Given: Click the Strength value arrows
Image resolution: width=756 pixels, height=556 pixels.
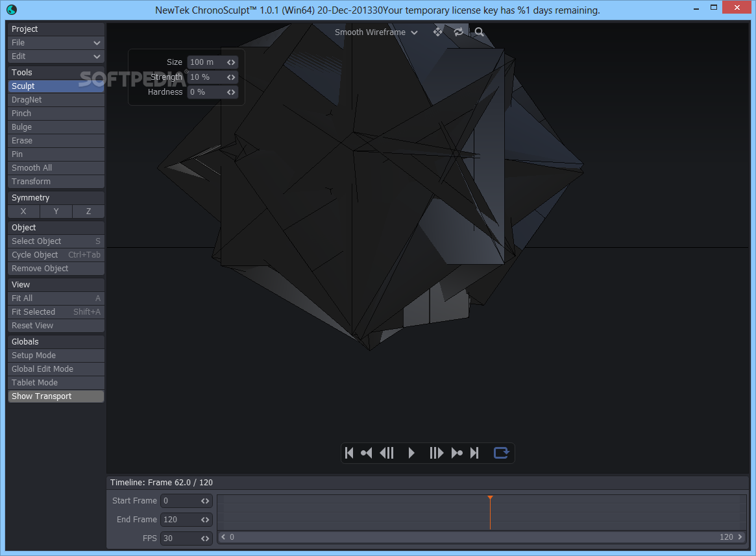Looking at the screenshot, I should coord(231,77).
